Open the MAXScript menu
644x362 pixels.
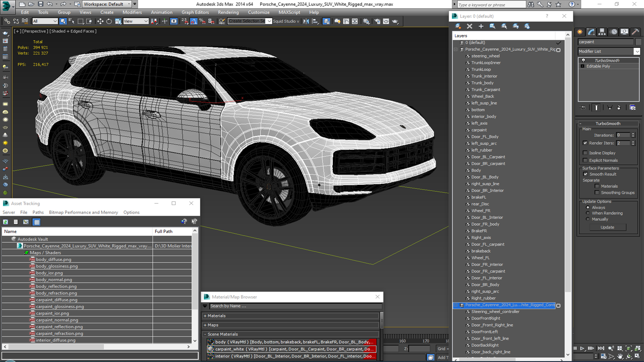tap(289, 12)
